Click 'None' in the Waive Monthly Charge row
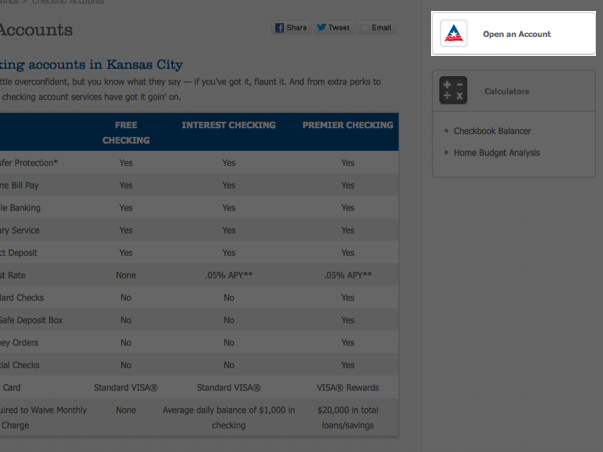Screen dimensions: 603x452 126,410
